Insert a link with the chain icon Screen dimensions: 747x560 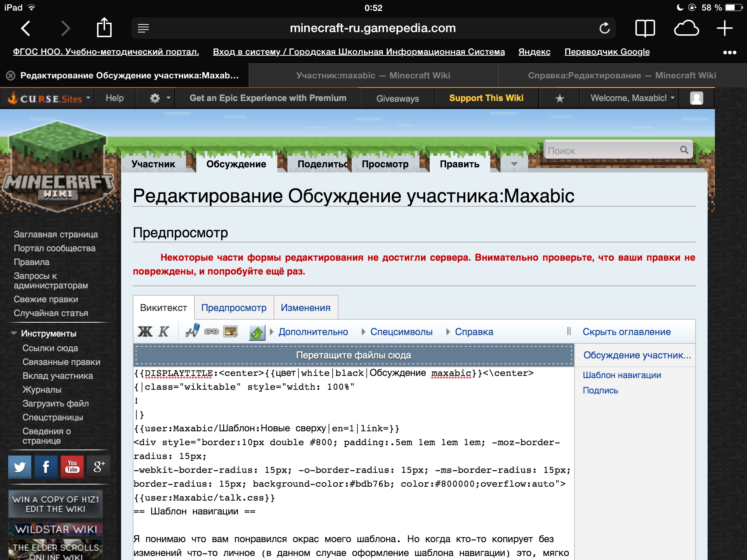point(211,331)
